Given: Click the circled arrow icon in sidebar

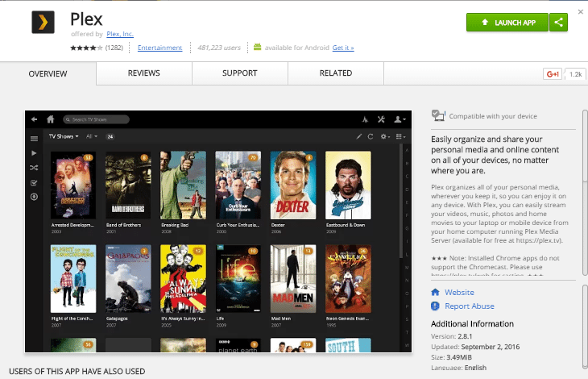Looking at the screenshot, I should [x=34, y=197].
